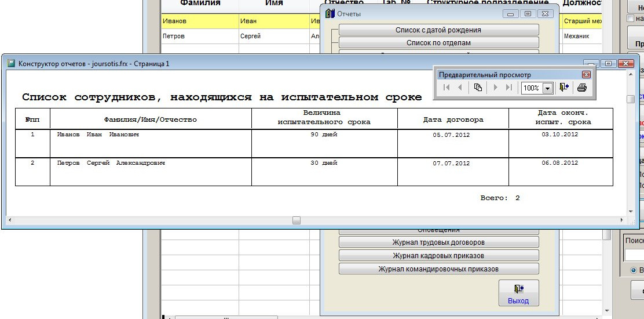Viewport: 644px width, 319px height.
Task: Go to first page in preview toolbar
Action: (447, 88)
